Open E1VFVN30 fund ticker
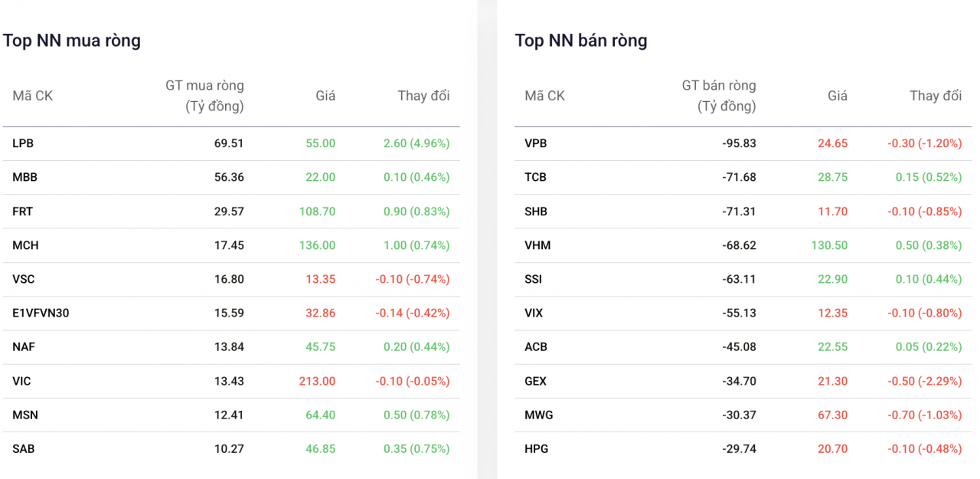The height and width of the screenshot is (479, 980). tap(41, 313)
